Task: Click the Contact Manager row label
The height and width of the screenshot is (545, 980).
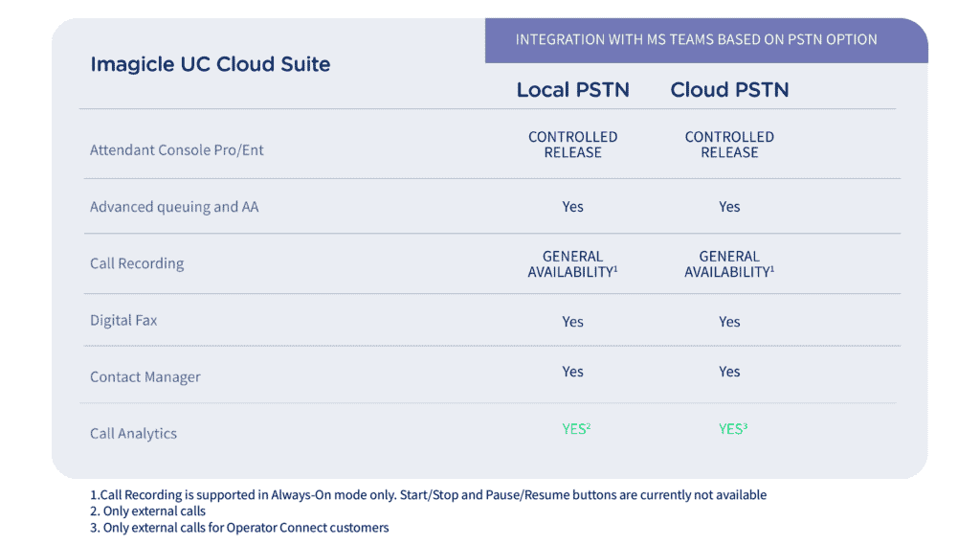Action: 145,376
